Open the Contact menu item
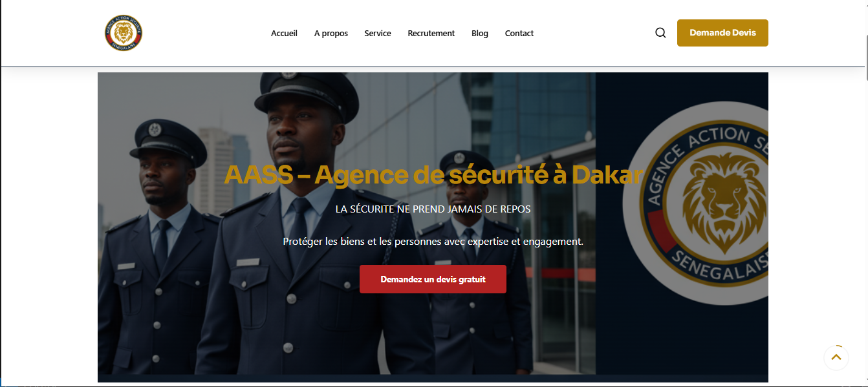The image size is (868, 387). [519, 33]
